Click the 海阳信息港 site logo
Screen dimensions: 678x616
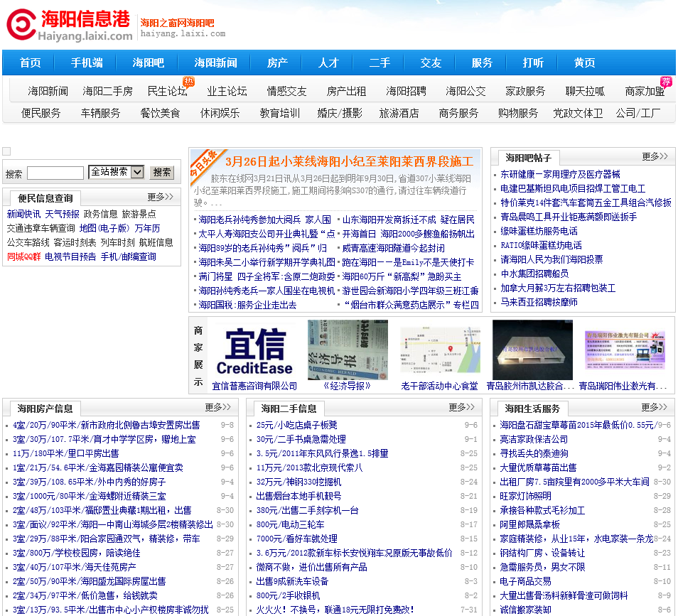[x=70, y=25]
